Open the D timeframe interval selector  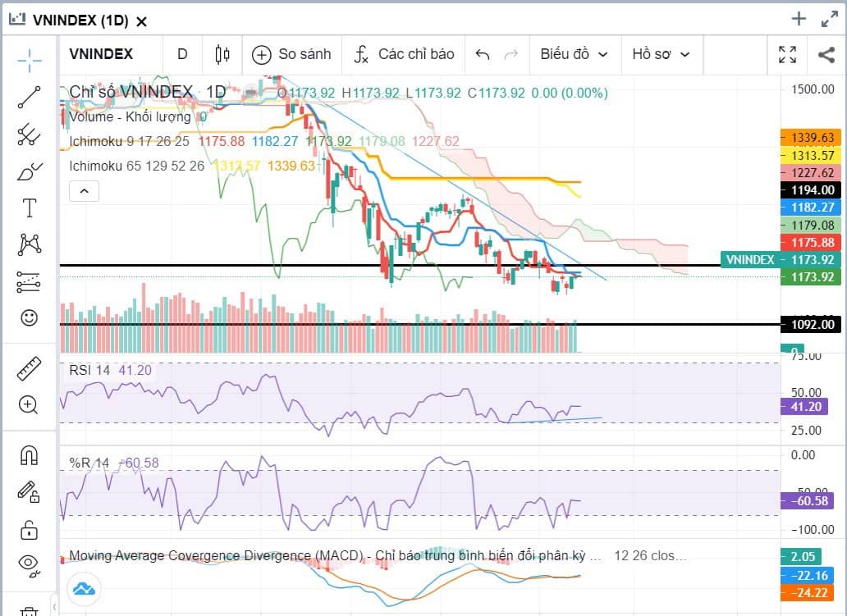tap(182, 54)
